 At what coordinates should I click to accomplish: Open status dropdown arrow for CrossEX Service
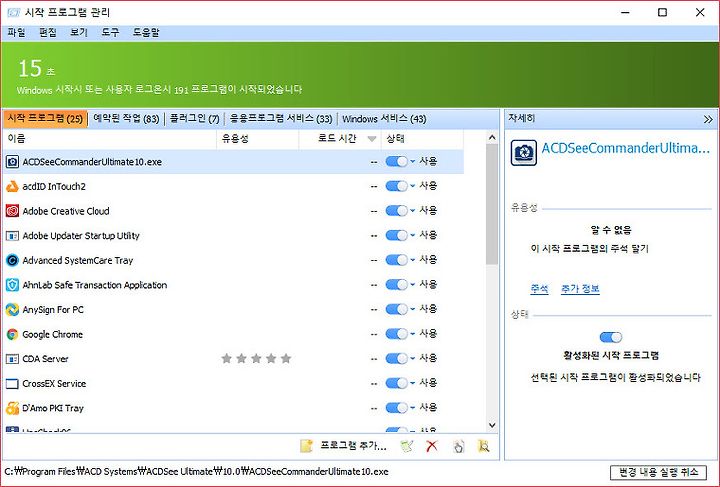coord(412,383)
